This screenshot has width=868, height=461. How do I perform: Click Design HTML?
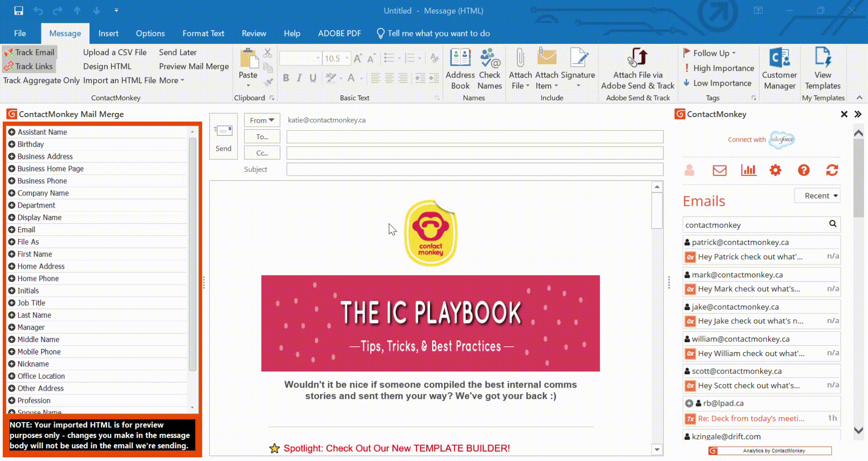(x=107, y=66)
